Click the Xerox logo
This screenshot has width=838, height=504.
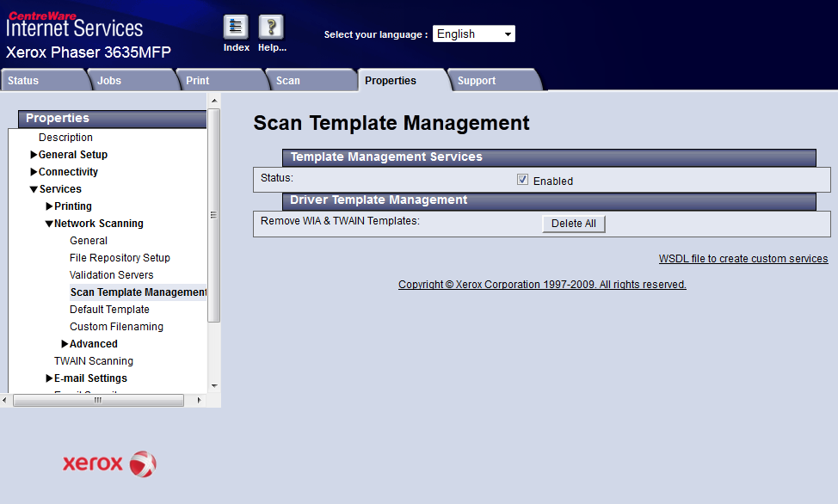(109, 464)
